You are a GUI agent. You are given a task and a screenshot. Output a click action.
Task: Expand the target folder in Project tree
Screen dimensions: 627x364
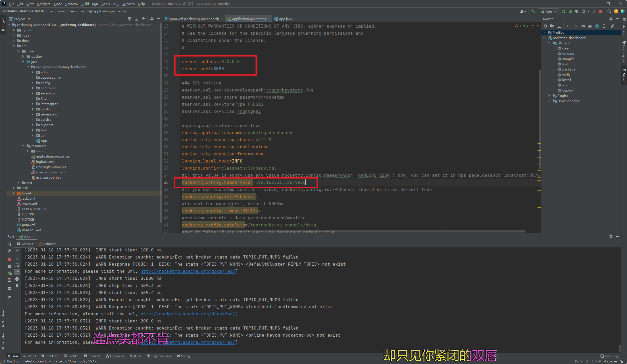[x=13, y=193]
